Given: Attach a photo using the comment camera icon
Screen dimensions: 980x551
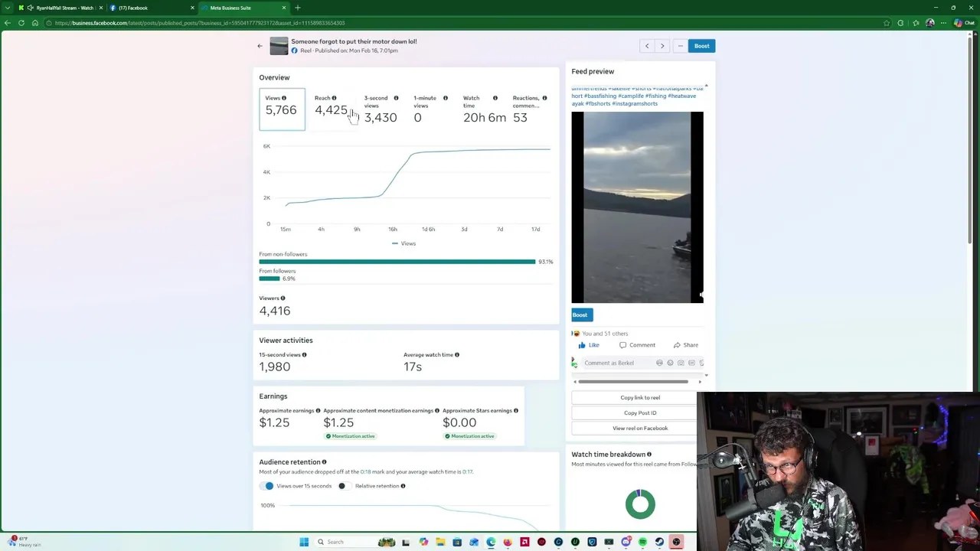Looking at the screenshot, I should pos(681,363).
